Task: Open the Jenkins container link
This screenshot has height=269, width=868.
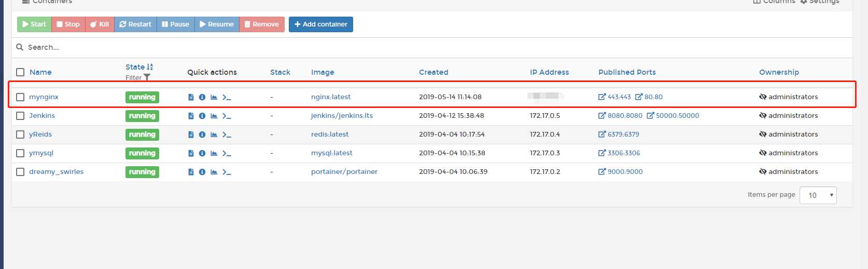Action: (x=42, y=116)
